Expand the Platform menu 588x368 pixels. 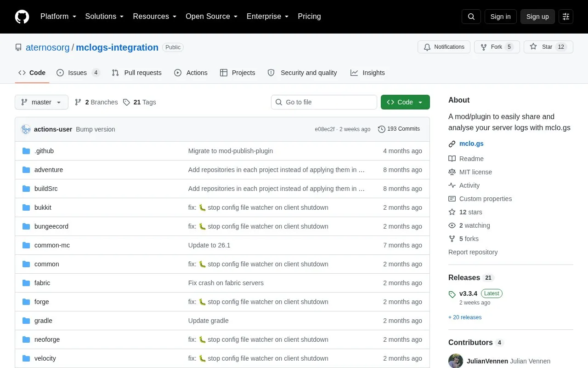[58, 17]
